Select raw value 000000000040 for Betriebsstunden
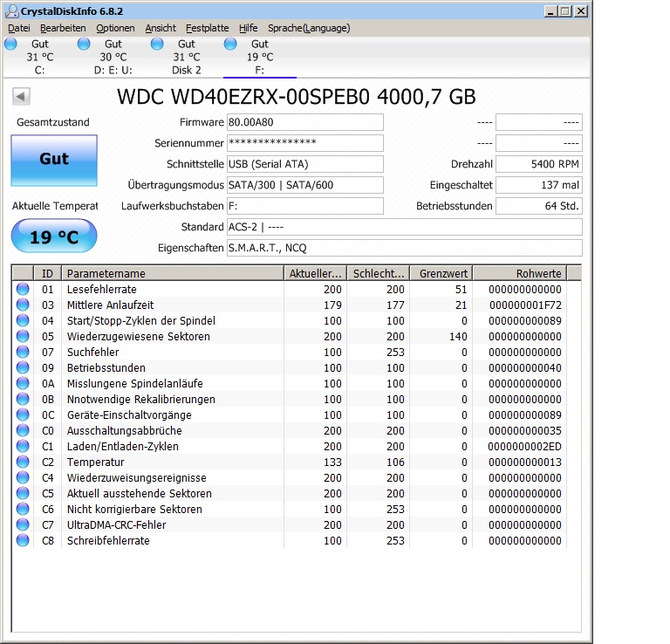The image size is (670, 644). pos(525,368)
